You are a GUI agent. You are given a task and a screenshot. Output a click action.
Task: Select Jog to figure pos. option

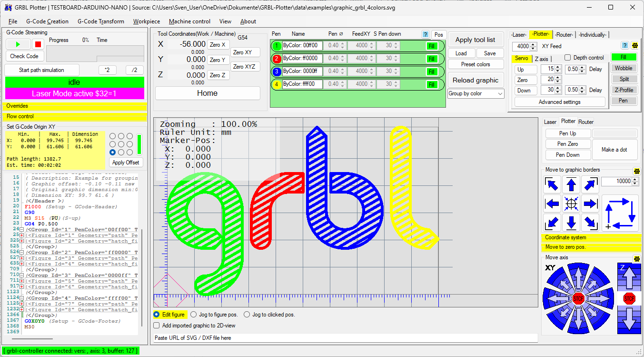coord(193,315)
